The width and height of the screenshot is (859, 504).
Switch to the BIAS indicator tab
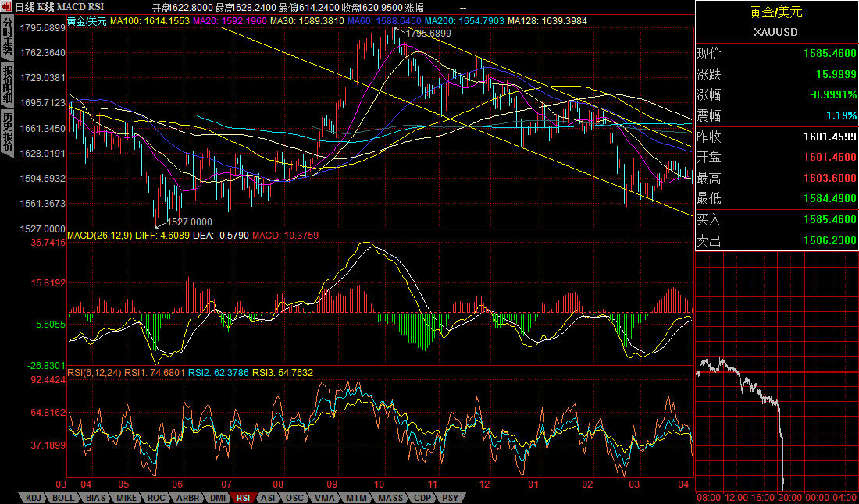96,498
